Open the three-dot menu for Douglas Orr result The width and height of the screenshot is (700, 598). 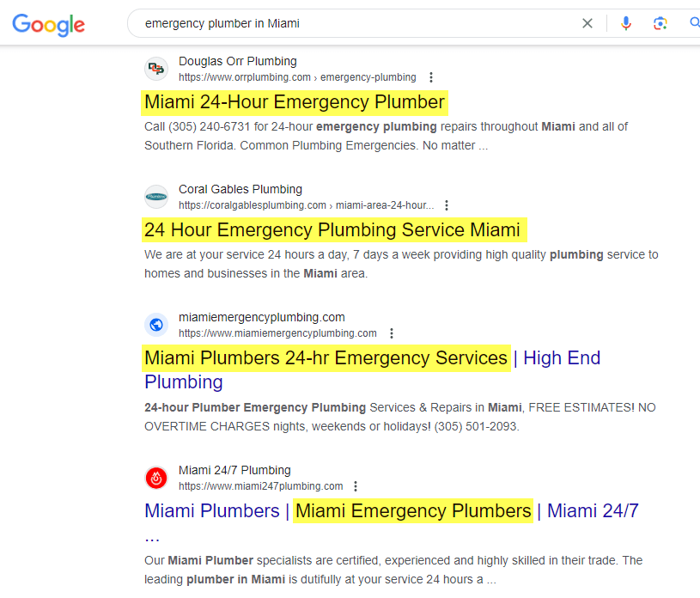coord(430,76)
